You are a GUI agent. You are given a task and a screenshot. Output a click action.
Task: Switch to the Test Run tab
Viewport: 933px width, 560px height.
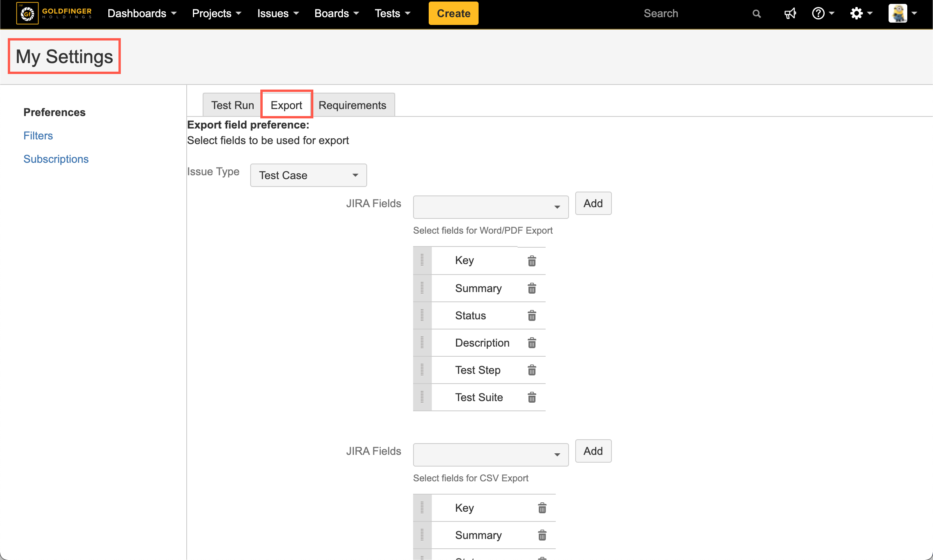232,105
